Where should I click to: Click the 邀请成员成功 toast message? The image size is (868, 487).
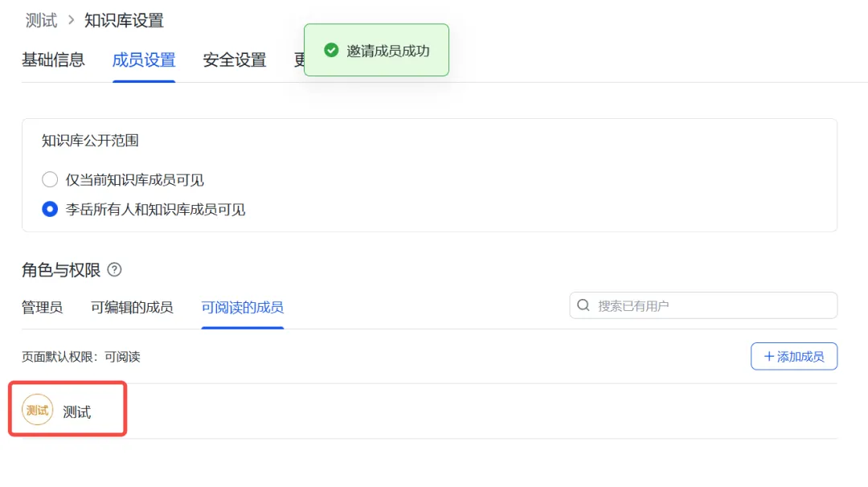(388, 51)
